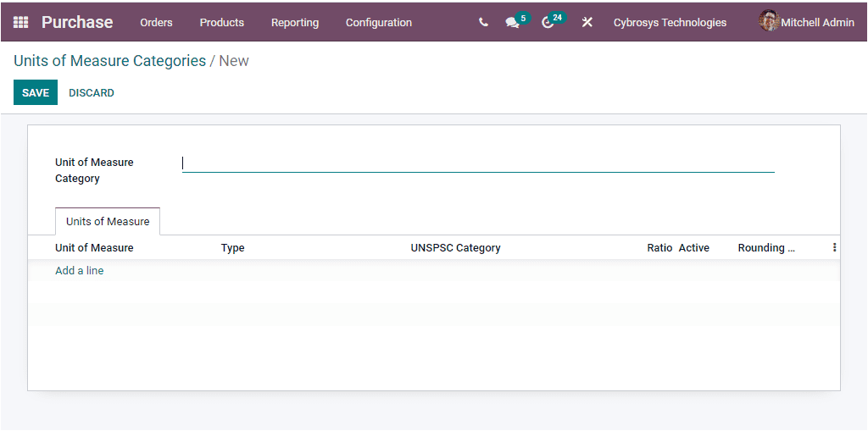Viewport: 868px width, 431px height.
Task: Open the Products menu
Action: coord(221,23)
